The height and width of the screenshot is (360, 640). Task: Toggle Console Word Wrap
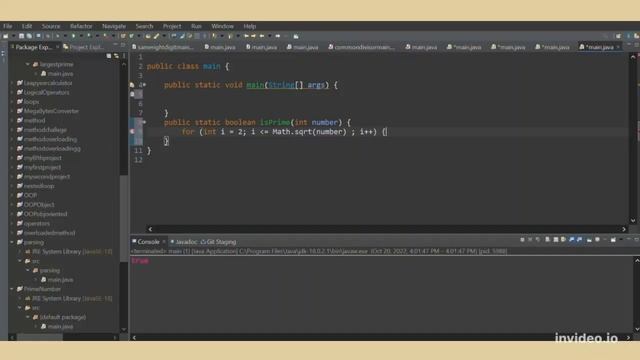coord(563,240)
